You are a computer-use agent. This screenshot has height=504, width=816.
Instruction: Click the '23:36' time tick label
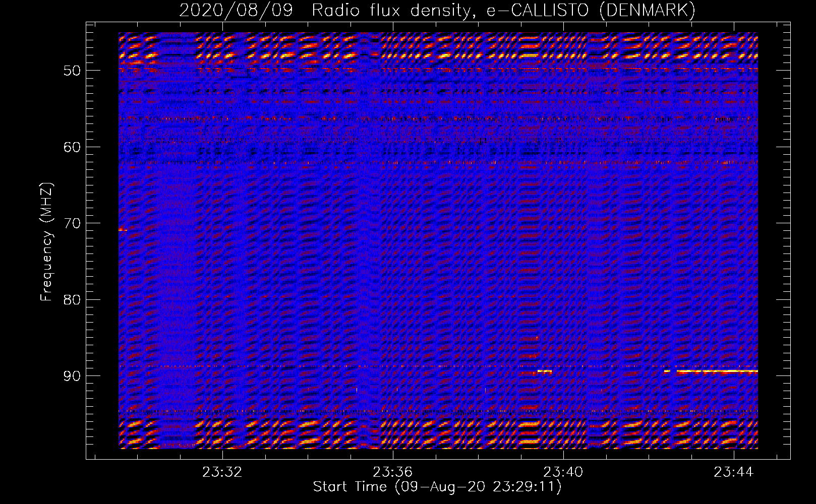coord(392,472)
